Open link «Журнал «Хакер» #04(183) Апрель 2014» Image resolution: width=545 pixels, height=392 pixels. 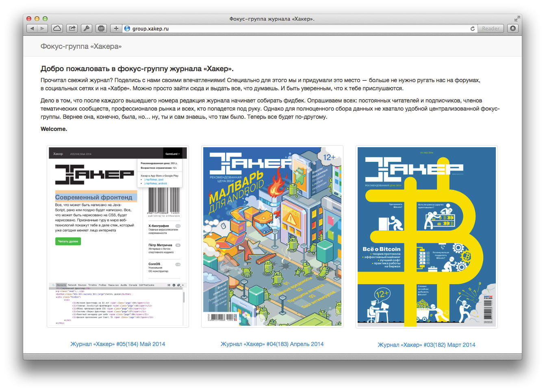[x=272, y=344]
